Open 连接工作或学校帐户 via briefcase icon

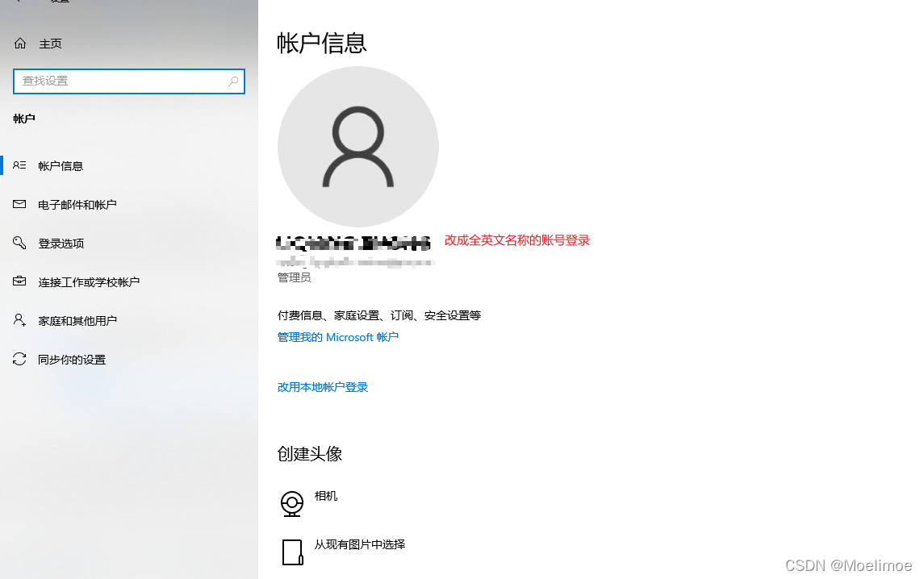coord(19,281)
